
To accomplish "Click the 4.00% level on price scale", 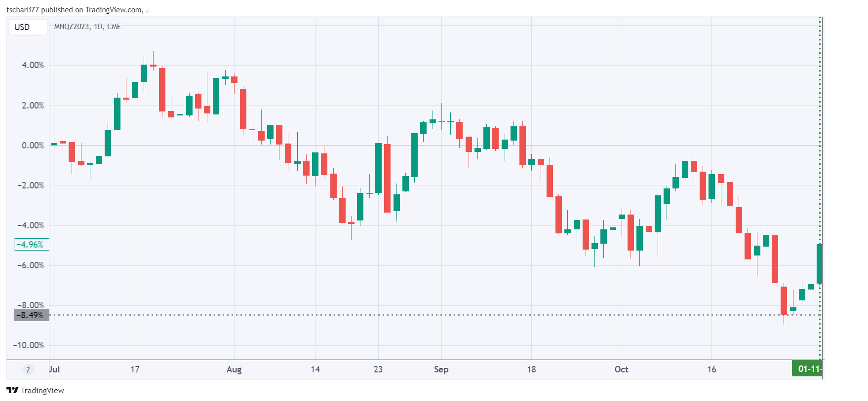I will click(33, 65).
